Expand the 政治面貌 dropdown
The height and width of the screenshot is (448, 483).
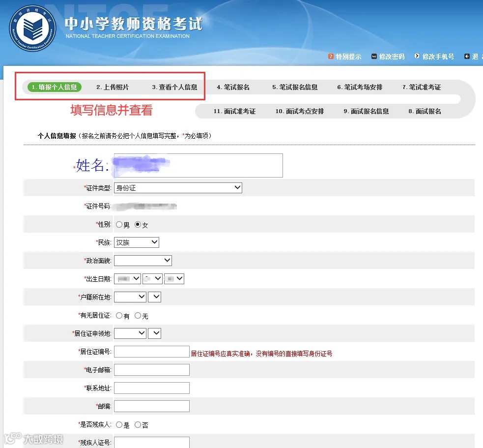[x=142, y=260]
